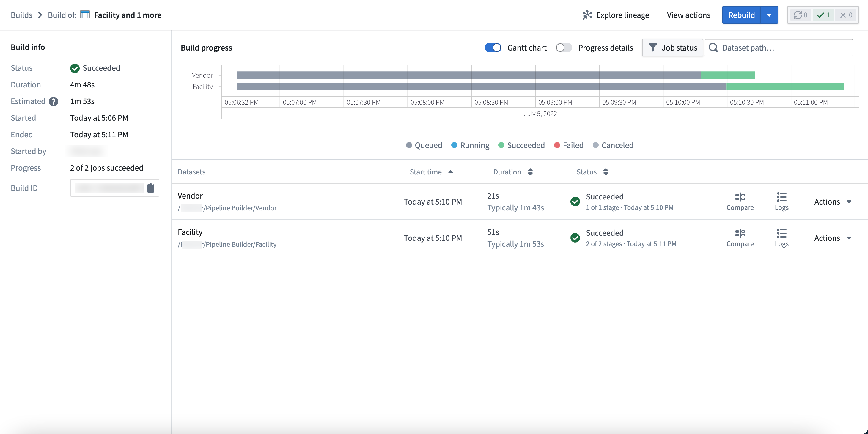The image size is (868, 434).
Task: Click the failed jobs X counter
Action: click(x=846, y=15)
